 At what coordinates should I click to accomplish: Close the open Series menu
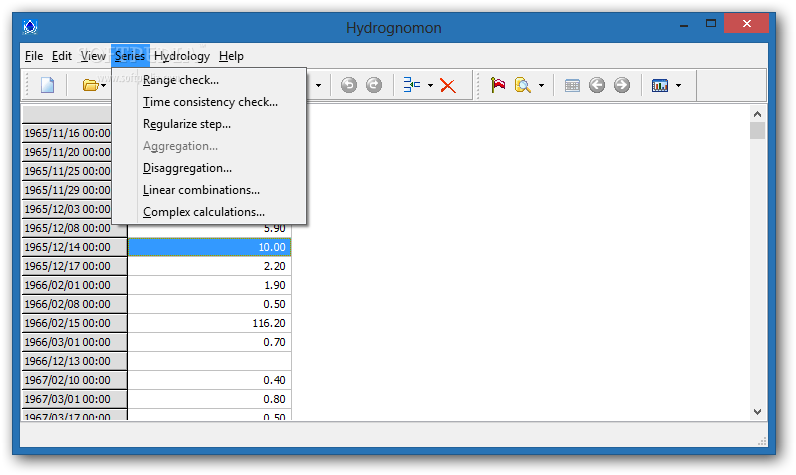(130, 56)
